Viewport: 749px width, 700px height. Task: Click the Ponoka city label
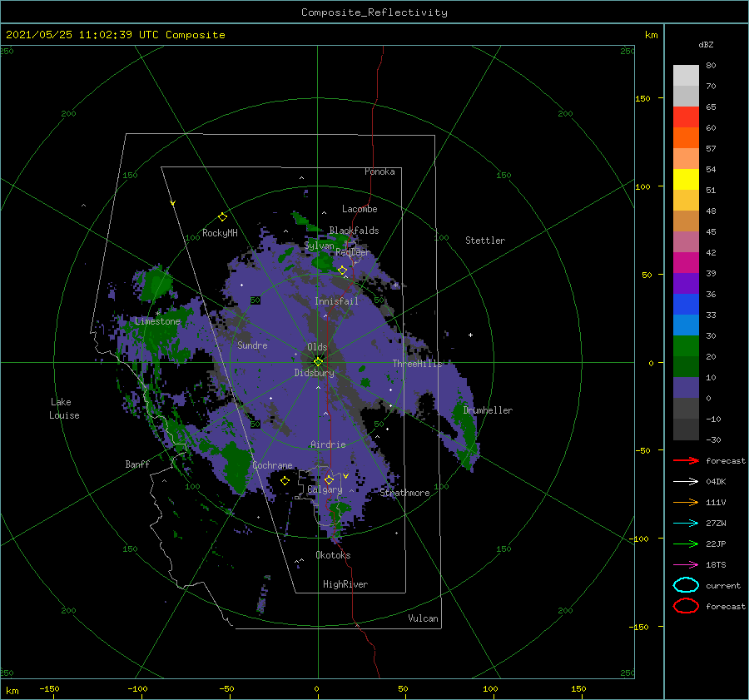point(379,171)
